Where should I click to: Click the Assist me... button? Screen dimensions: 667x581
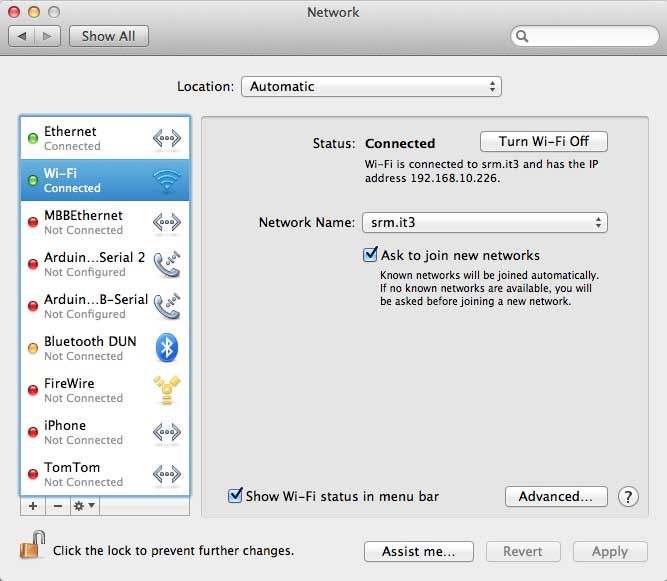(419, 551)
